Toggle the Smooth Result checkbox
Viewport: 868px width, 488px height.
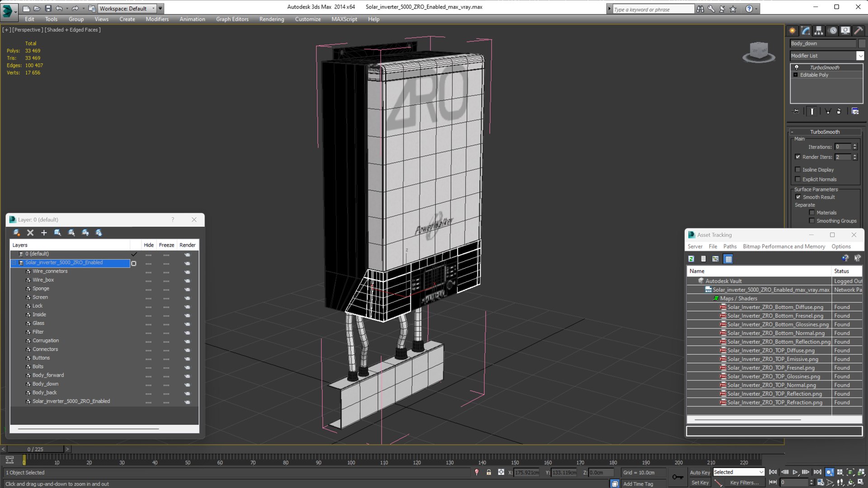pos(798,197)
